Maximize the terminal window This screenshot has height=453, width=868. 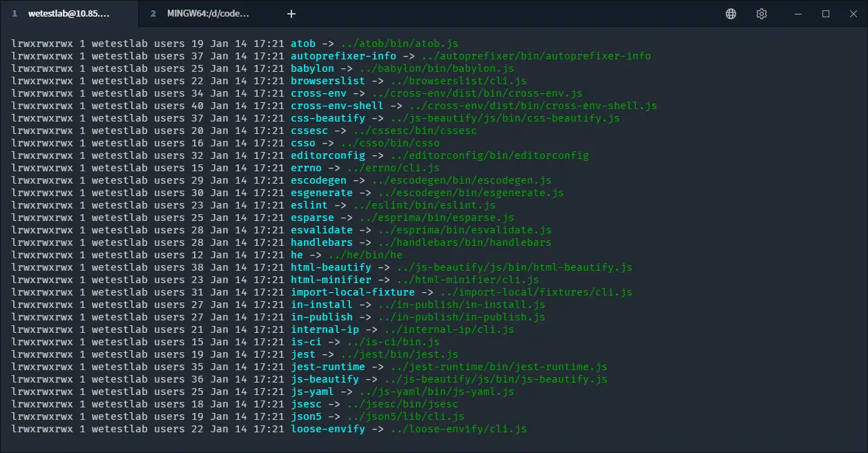pos(826,14)
